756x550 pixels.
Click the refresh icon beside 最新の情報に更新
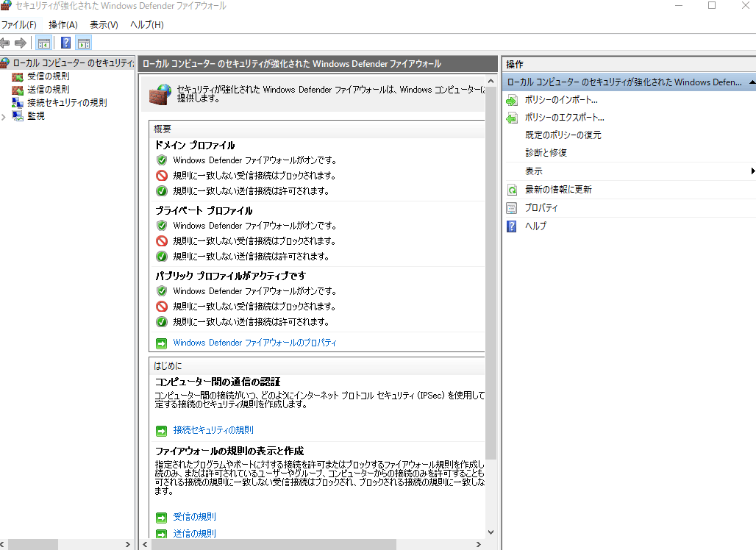512,190
